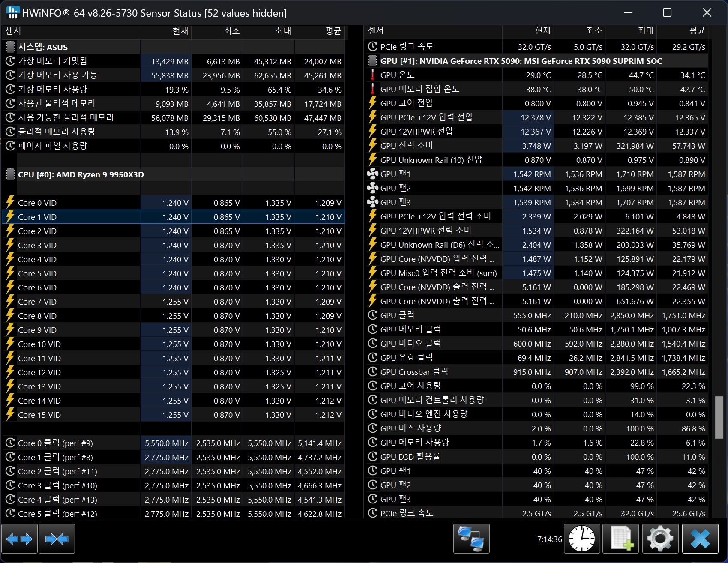Image resolution: width=728 pixels, height=563 pixels.
Task: Close the sensor window with blue X
Action: [x=700, y=539]
